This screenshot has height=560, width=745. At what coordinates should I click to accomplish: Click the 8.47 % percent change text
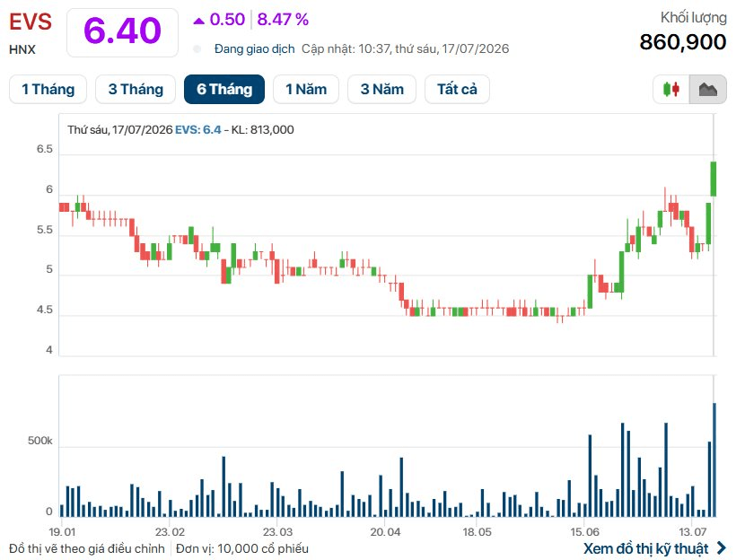point(283,20)
